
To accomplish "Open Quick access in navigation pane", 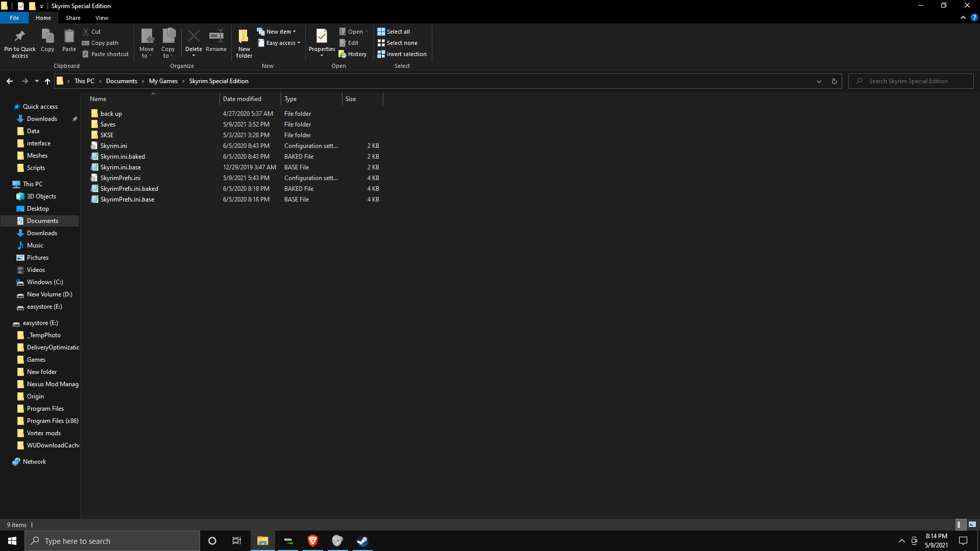I will pyautogui.click(x=40, y=107).
